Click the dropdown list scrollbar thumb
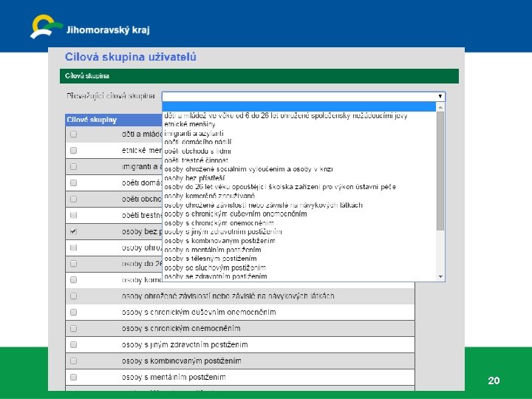532x399 pixels. coord(440,171)
